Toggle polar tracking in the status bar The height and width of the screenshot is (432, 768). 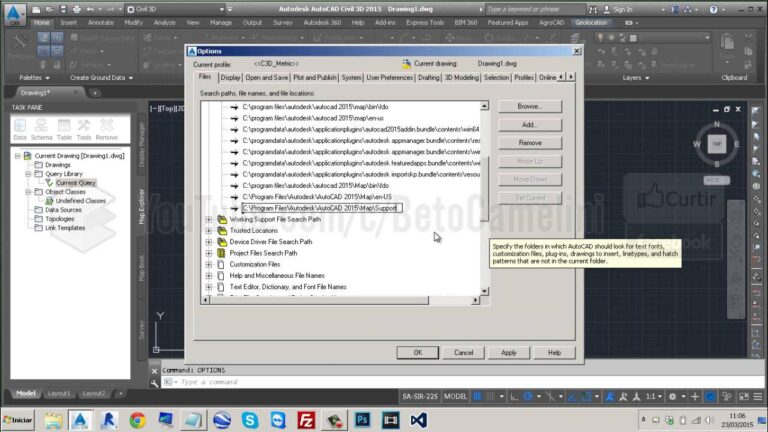click(528, 397)
